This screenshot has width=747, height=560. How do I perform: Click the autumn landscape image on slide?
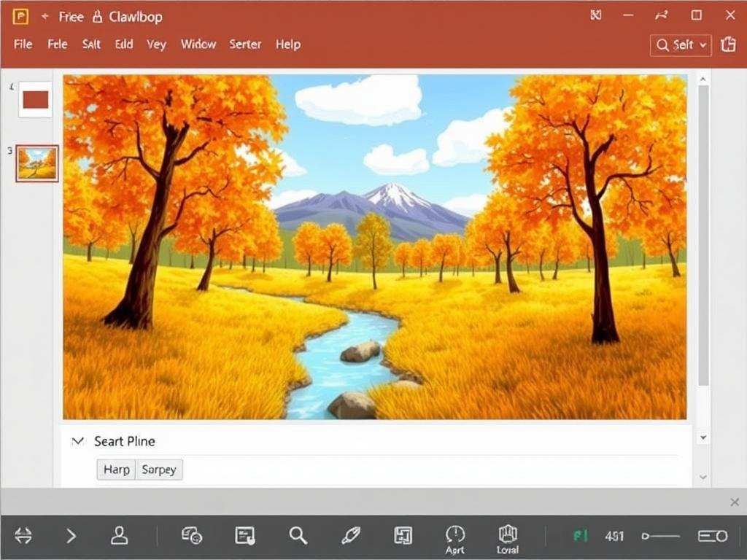375,246
